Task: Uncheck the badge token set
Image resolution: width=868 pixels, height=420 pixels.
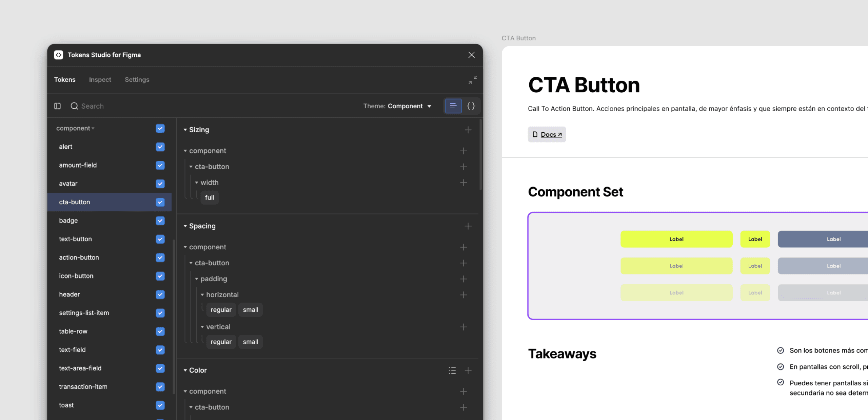Action: [160, 221]
